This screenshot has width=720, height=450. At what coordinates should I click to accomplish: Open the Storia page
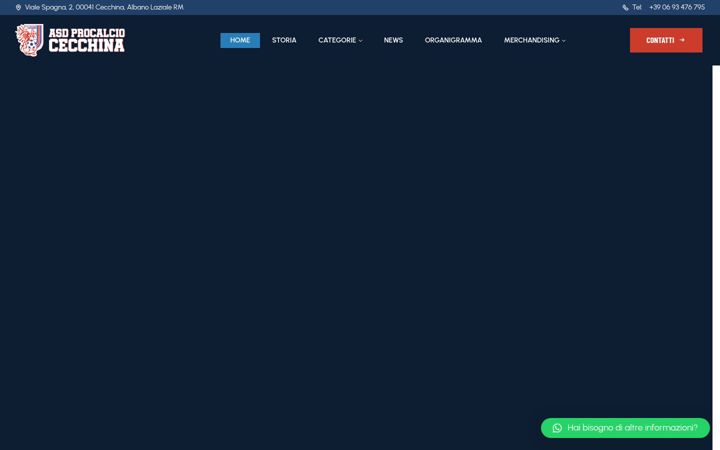pos(284,40)
